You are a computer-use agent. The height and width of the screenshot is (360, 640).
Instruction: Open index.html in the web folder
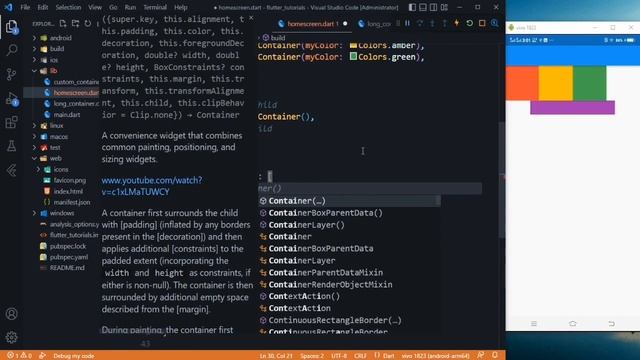pyautogui.click(x=68, y=191)
